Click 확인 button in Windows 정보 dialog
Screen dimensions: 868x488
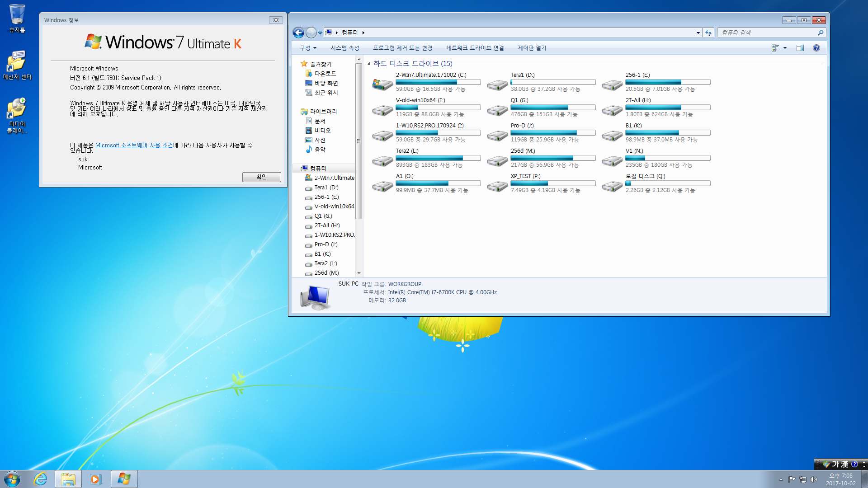pyautogui.click(x=261, y=177)
